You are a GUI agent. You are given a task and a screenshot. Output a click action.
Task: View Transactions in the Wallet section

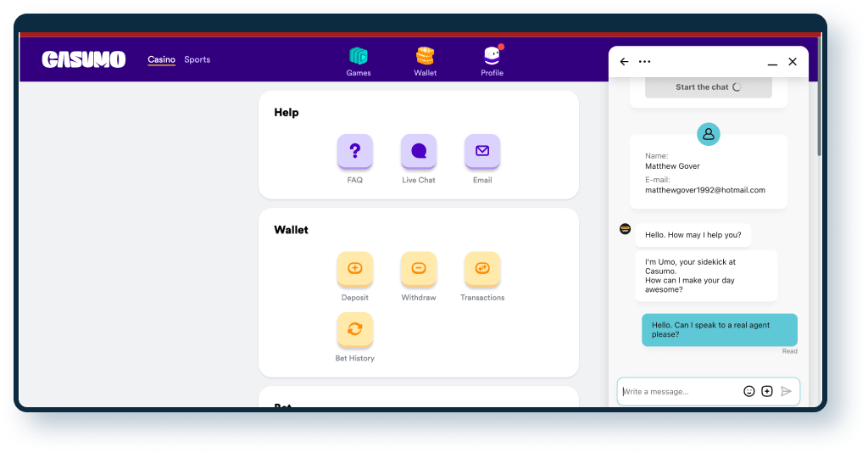coord(482,269)
